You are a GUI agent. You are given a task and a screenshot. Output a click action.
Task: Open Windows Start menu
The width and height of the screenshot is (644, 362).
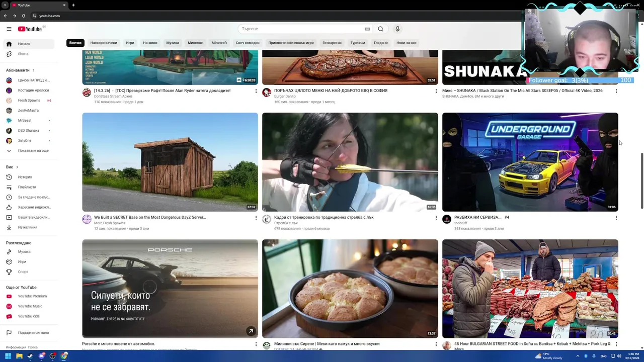8,356
